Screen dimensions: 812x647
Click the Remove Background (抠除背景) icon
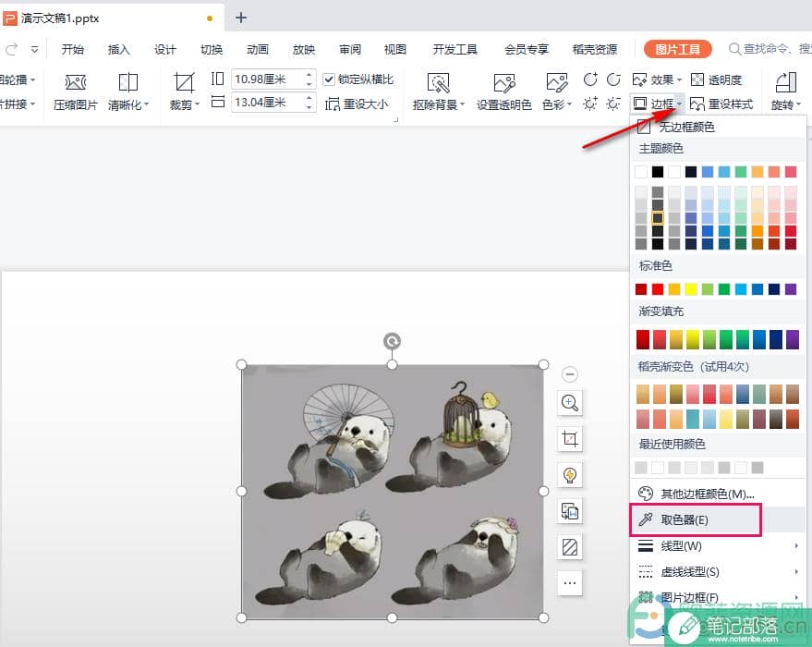click(x=438, y=83)
